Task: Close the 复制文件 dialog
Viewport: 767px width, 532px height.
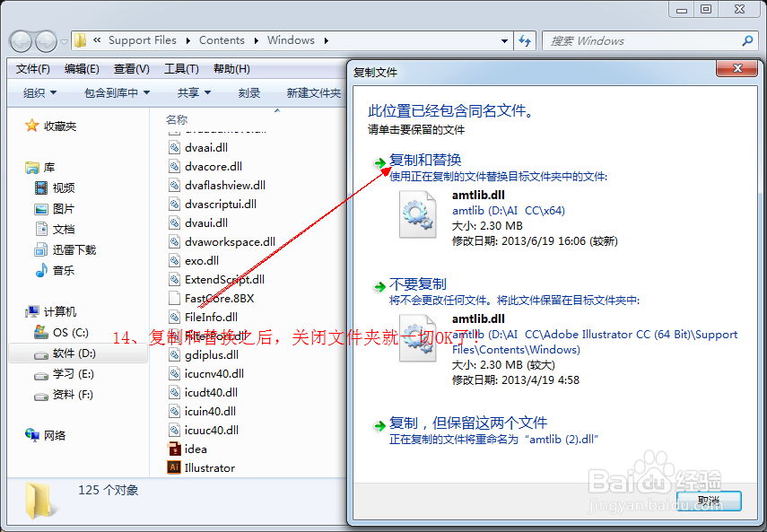Action: pyautogui.click(x=737, y=68)
